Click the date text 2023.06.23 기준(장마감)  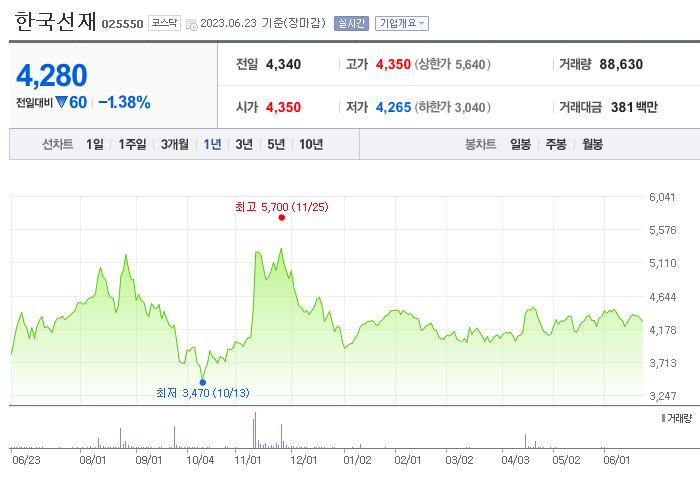(263, 23)
